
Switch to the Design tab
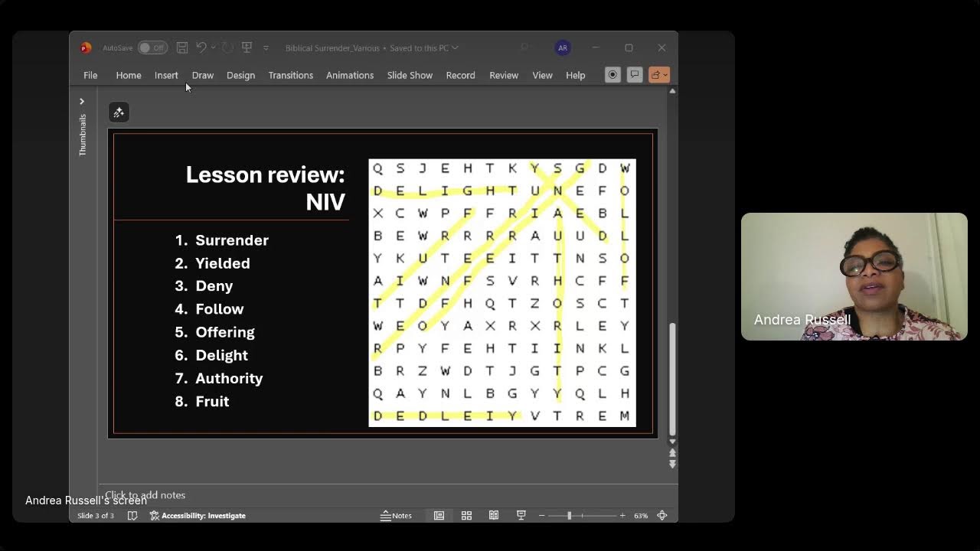(240, 75)
